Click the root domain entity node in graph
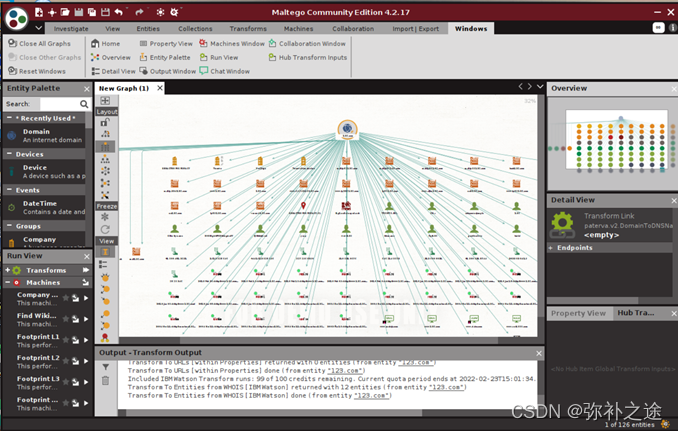678x431 pixels. tap(347, 129)
